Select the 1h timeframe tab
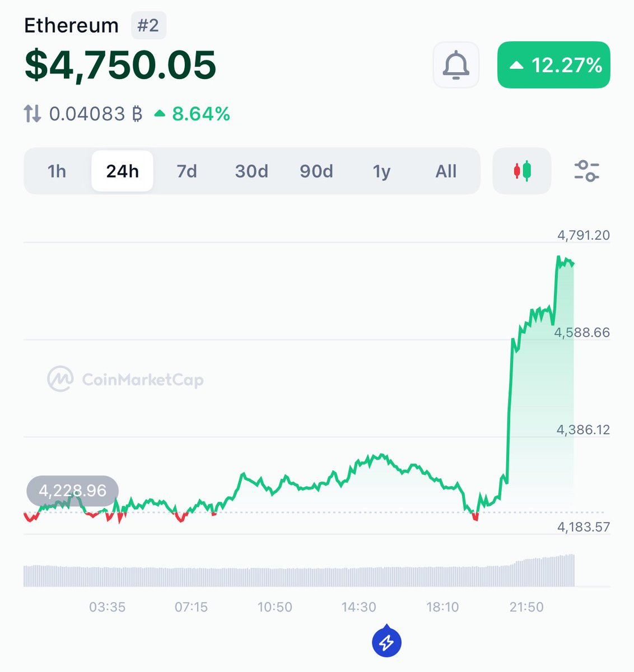 click(x=57, y=171)
